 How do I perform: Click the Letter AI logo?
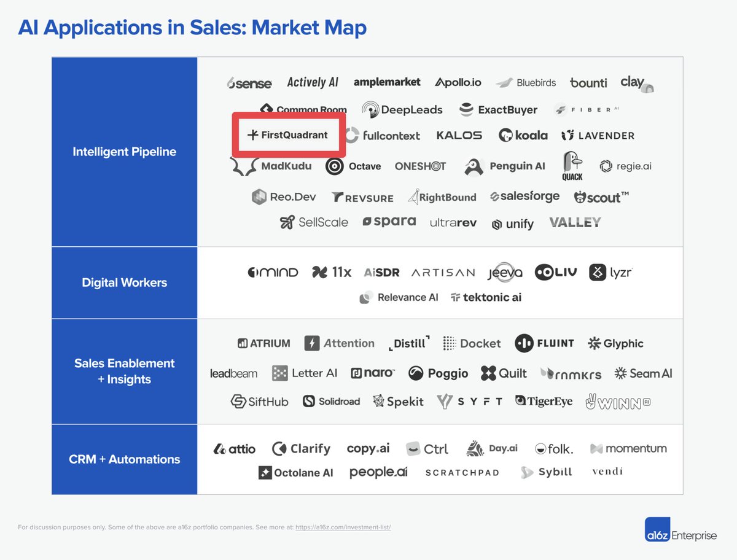tap(305, 373)
